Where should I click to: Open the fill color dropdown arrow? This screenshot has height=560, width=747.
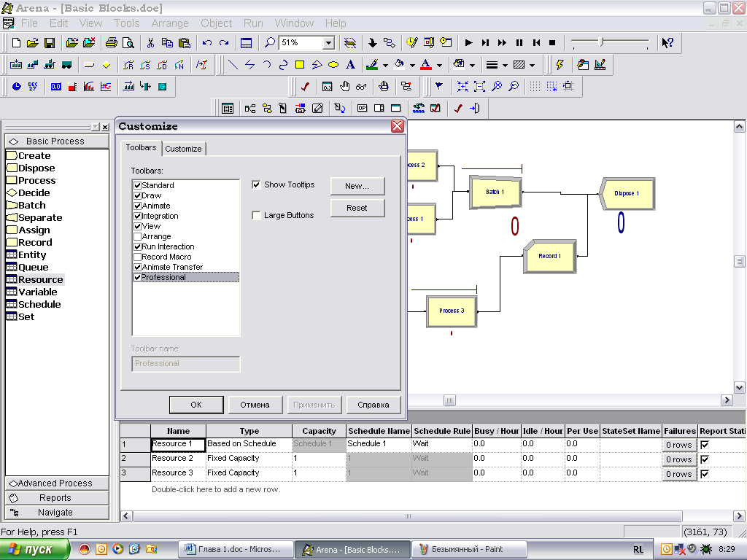(x=412, y=65)
